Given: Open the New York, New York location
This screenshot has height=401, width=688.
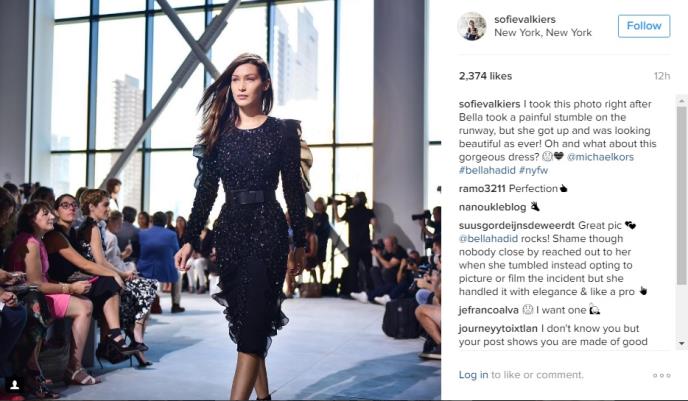Looking at the screenshot, I should [543, 32].
